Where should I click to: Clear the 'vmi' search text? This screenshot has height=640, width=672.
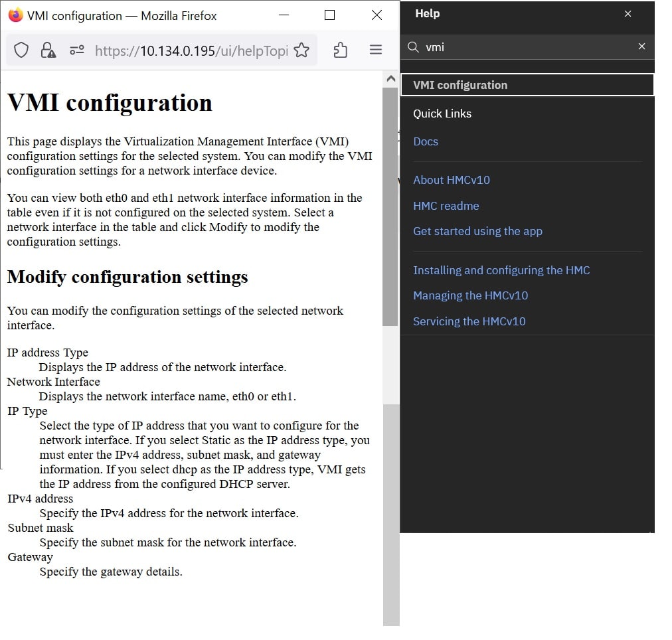(x=641, y=46)
